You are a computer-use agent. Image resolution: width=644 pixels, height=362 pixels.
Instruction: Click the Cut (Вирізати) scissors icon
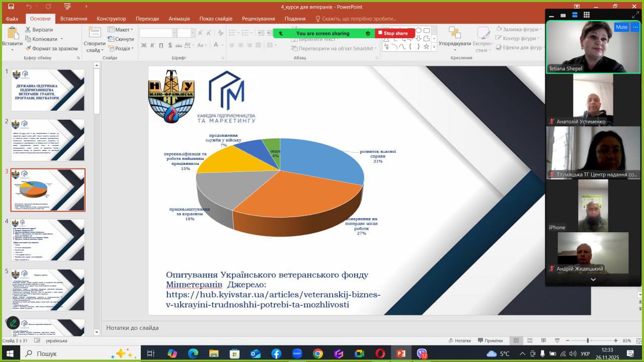[x=28, y=30]
